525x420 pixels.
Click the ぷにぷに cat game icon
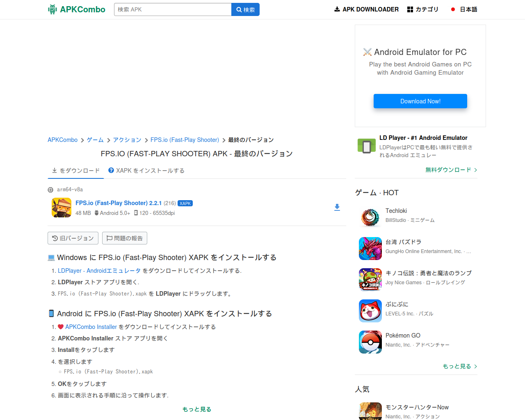click(370, 311)
